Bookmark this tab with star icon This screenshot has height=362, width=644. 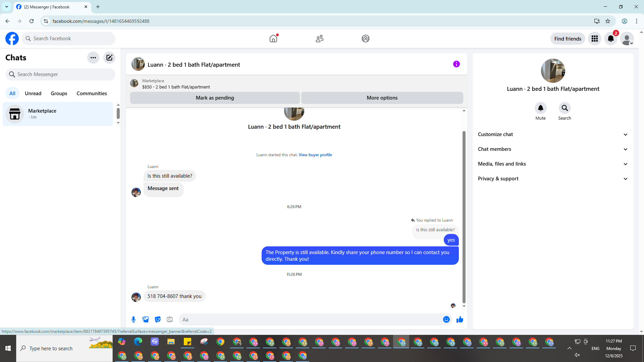608,21
